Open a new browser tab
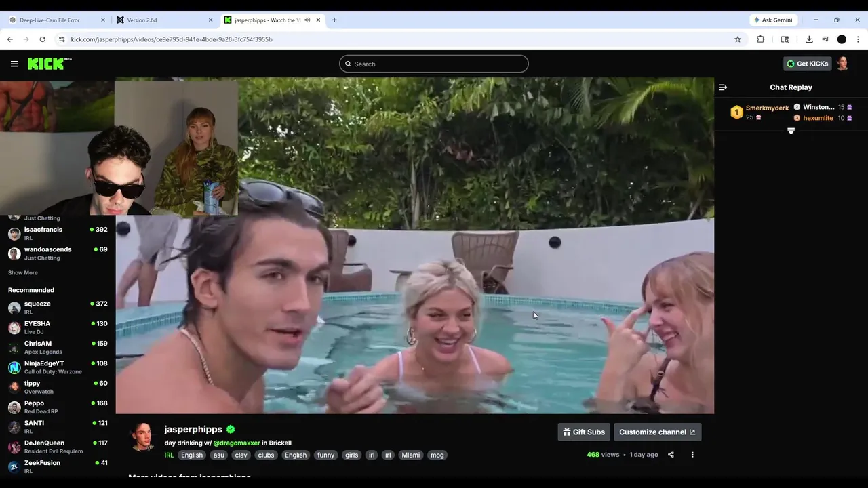Image resolution: width=868 pixels, height=488 pixels. [334, 20]
